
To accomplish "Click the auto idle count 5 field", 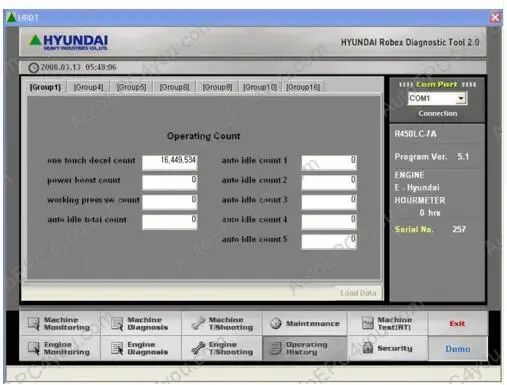I will click(x=329, y=241).
